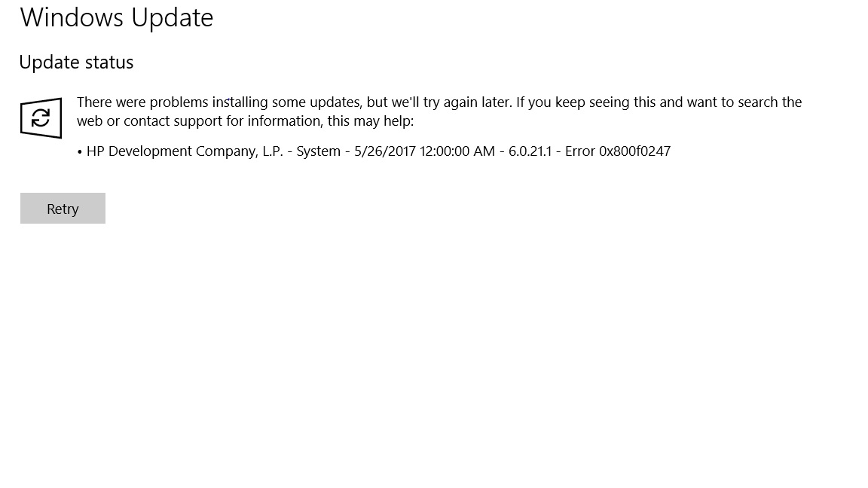The height and width of the screenshot is (488, 868).
Task: Click "HP Development Company, L.P." text
Action: tap(185, 151)
